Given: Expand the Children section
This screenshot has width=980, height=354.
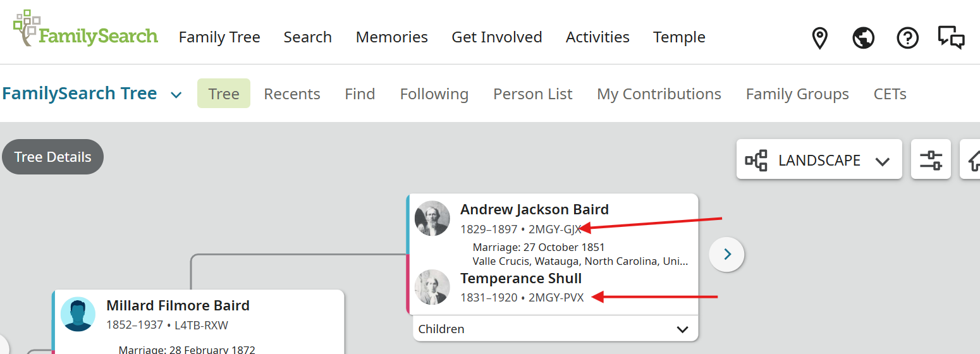Looking at the screenshot, I should [682, 329].
